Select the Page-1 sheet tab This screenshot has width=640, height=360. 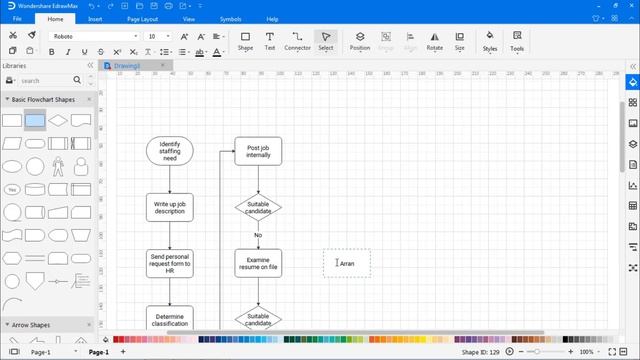point(99,352)
